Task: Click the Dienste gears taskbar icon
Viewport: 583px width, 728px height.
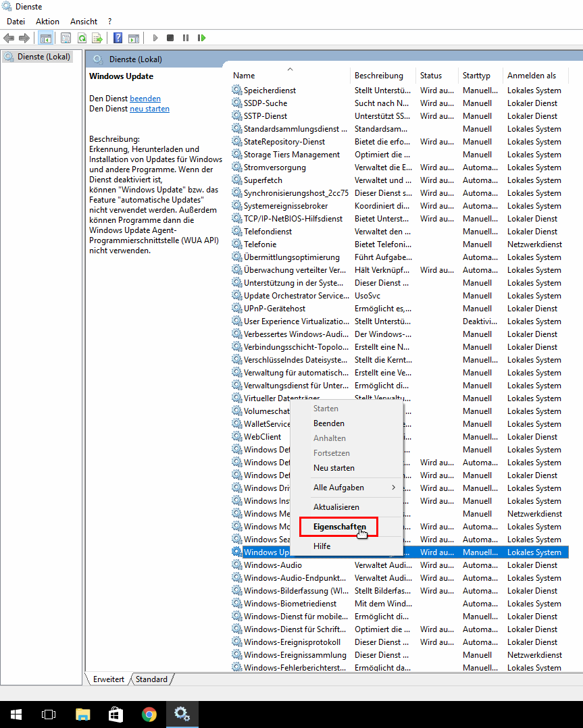Action: [182, 714]
